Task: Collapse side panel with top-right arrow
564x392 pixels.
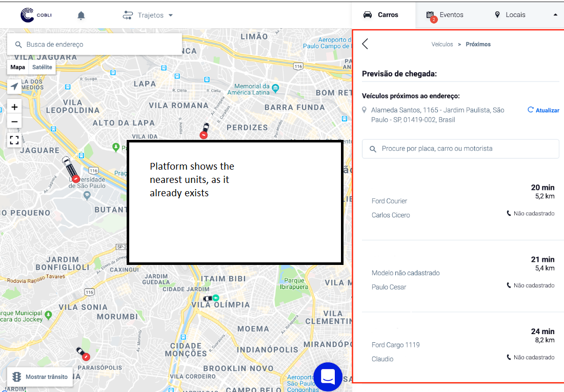Action: tap(555, 15)
